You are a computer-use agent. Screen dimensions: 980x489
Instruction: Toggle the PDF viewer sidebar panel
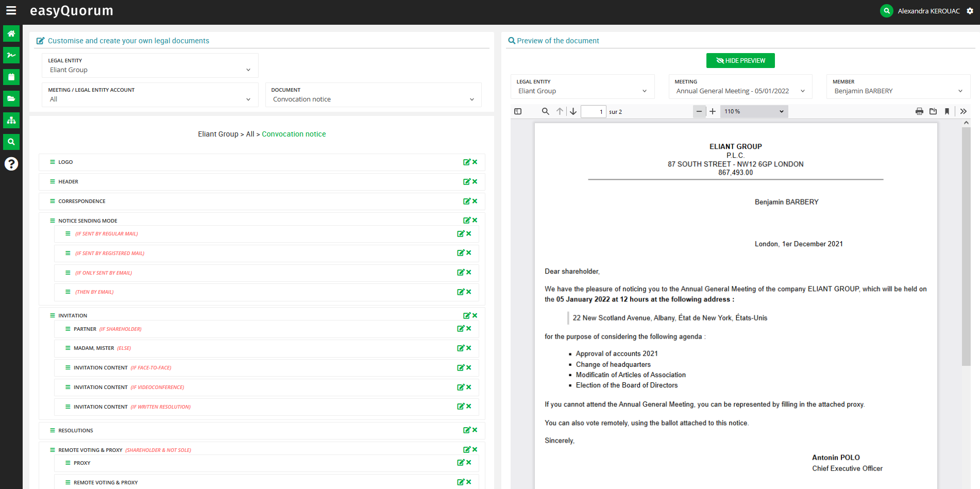(x=518, y=111)
